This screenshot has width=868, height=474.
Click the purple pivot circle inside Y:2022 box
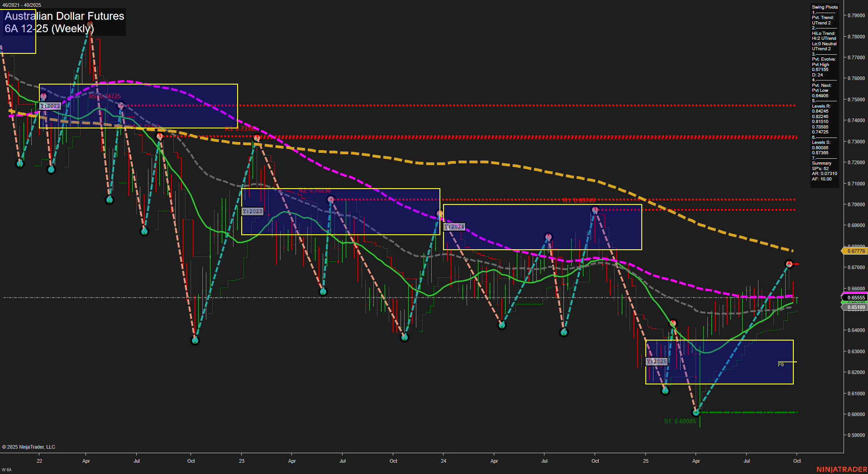tap(43, 96)
